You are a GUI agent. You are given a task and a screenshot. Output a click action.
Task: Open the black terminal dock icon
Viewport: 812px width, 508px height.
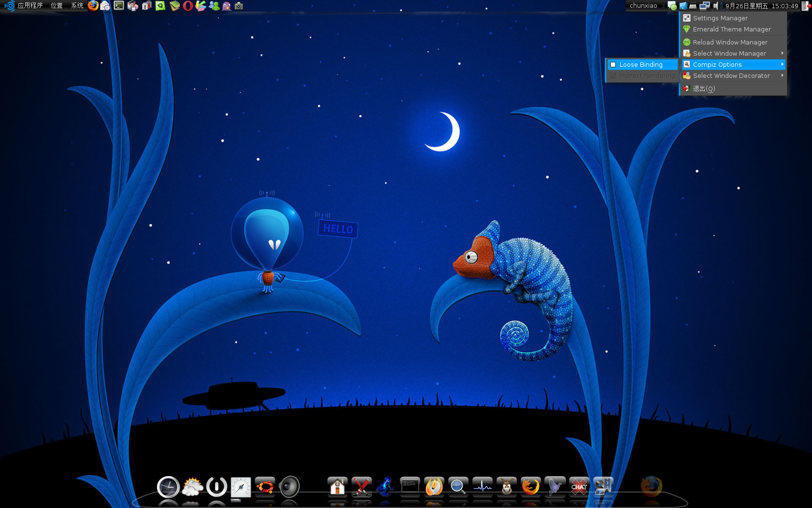(x=410, y=486)
